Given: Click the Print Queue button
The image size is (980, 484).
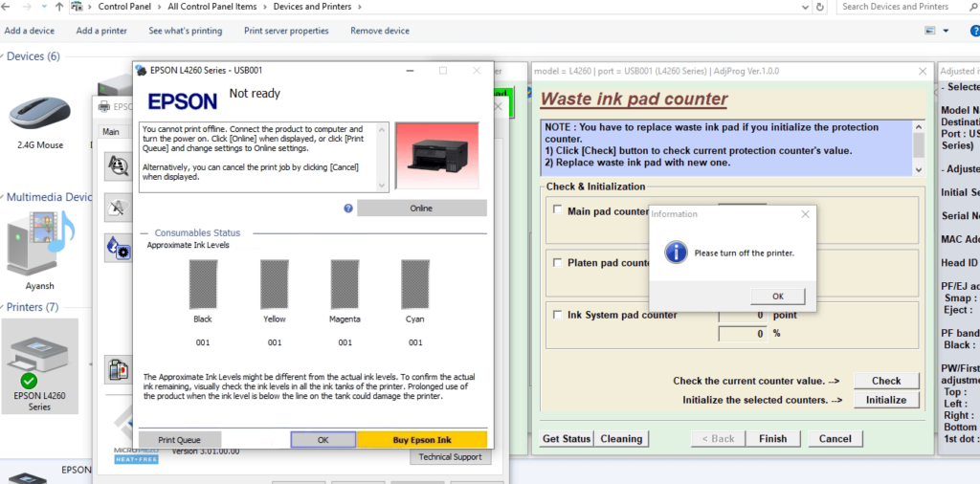Looking at the screenshot, I should [x=179, y=440].
